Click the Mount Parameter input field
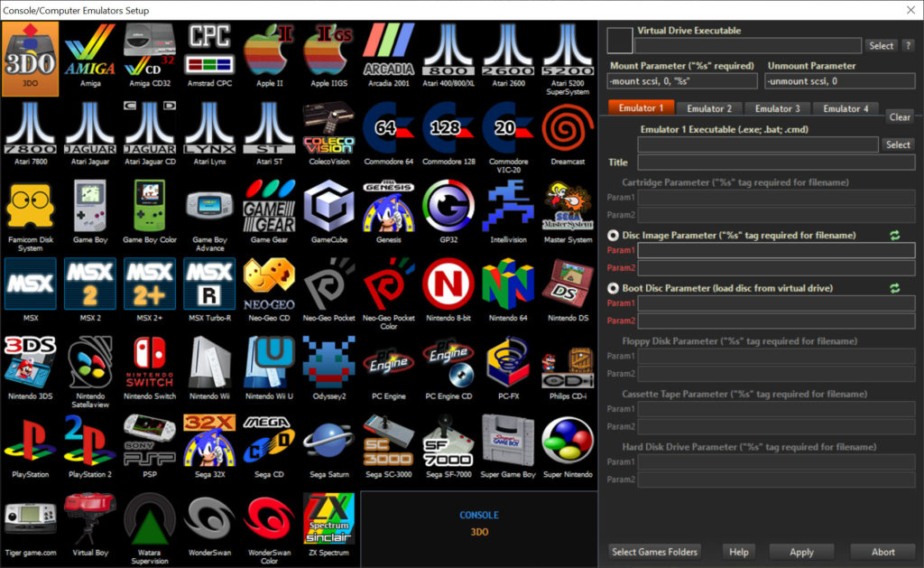Screen dimensions: 924x568 click(682, 81)
